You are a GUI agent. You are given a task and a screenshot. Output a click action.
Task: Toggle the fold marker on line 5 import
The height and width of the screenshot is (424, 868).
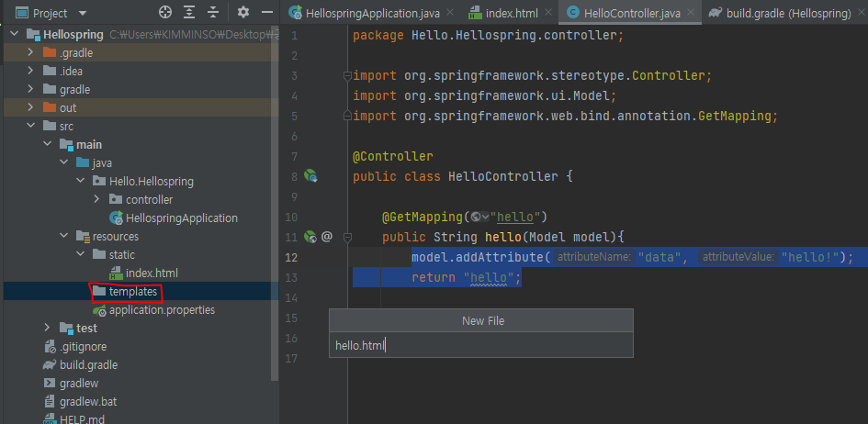347,116
